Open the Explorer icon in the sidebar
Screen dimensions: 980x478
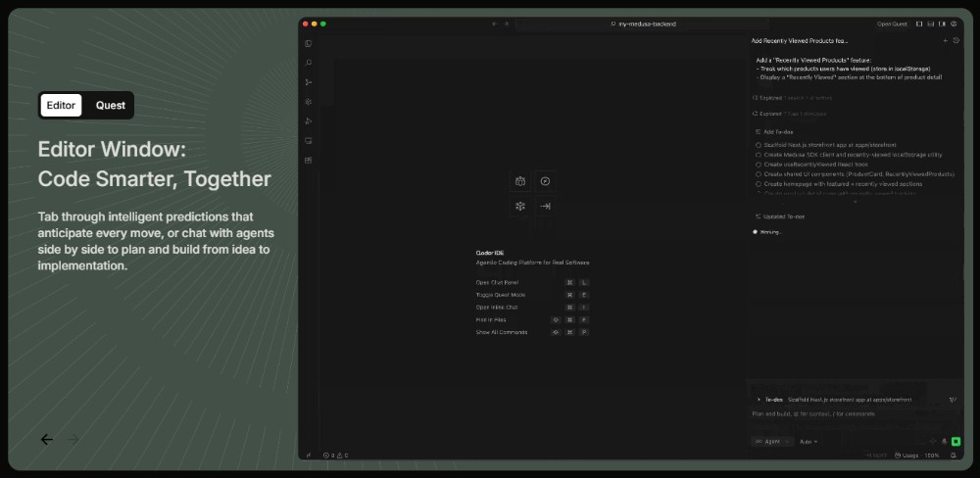308,44
